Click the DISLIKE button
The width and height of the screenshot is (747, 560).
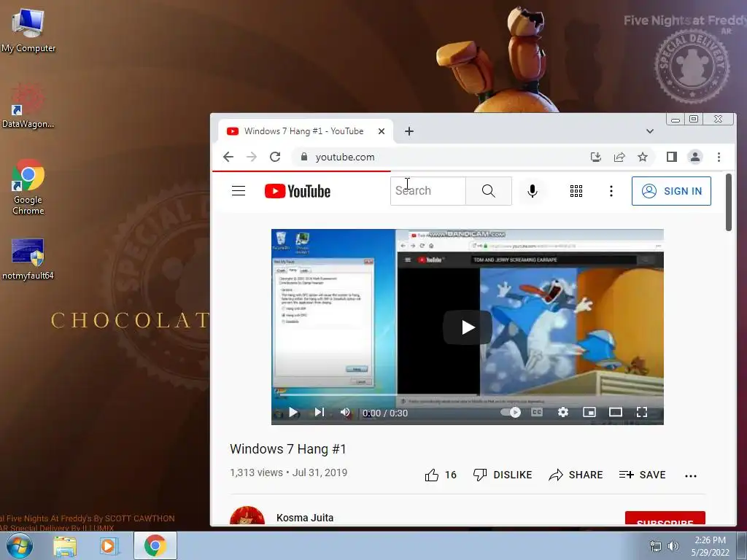502,475
